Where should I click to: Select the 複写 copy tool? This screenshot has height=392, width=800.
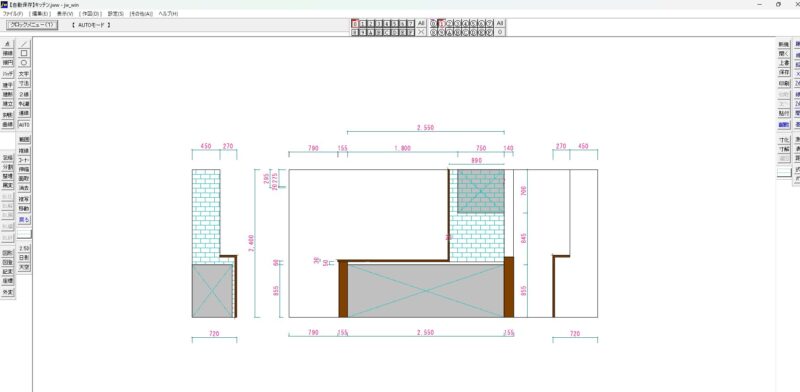24,199
